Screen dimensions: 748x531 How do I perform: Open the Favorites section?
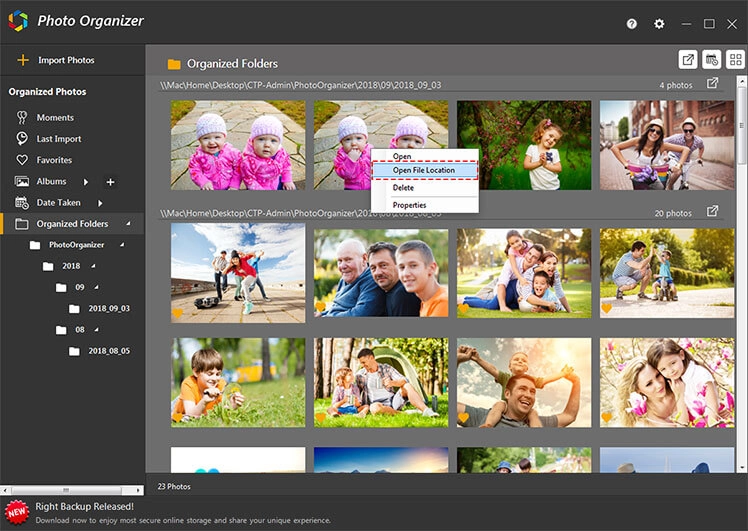tap(54, 160)
